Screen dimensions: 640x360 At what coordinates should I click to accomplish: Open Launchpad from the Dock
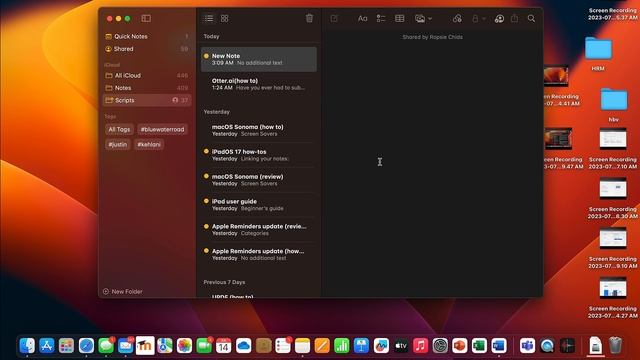[x=67, y=346]
